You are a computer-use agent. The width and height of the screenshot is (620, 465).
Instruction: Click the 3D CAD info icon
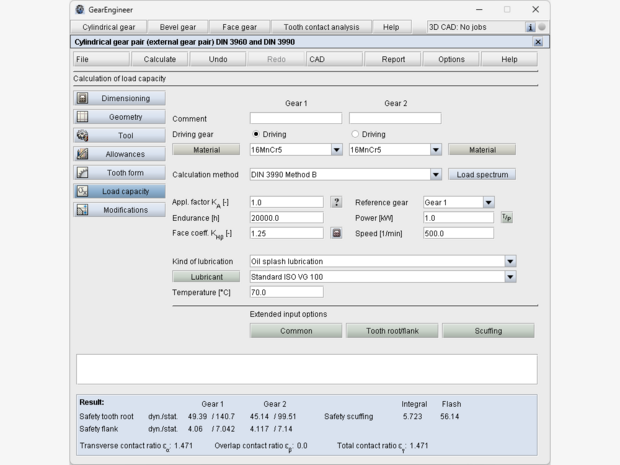(531, 27)
